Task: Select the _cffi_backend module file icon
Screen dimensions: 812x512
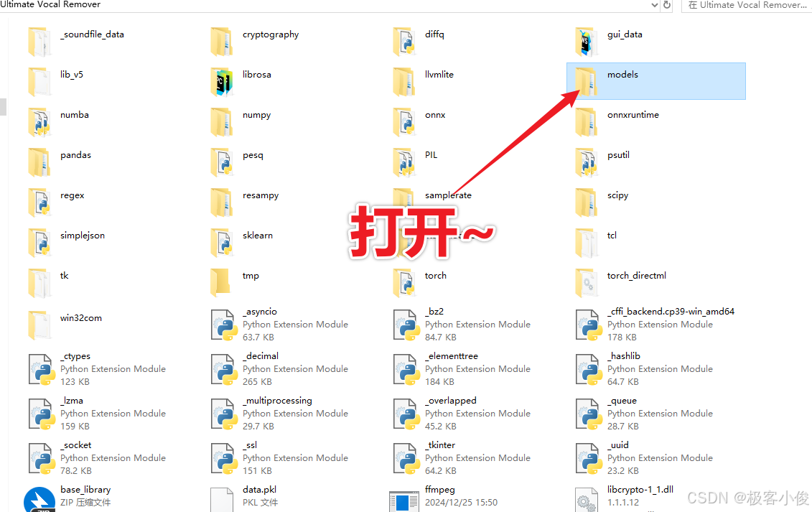Action: (x=589, y=325)
